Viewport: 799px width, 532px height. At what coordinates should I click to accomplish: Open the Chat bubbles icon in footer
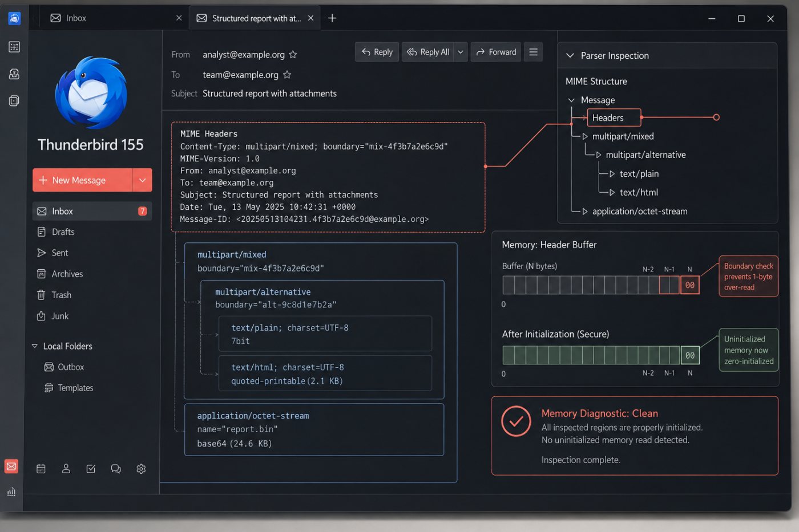(116, 469)
